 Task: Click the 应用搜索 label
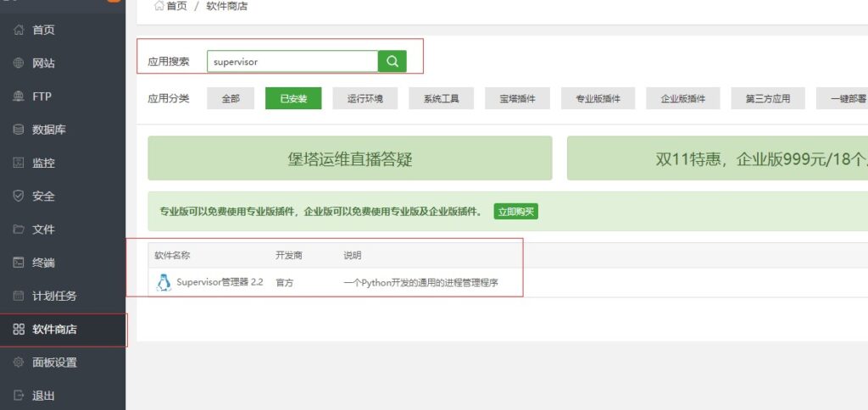[x=169, y=62]
